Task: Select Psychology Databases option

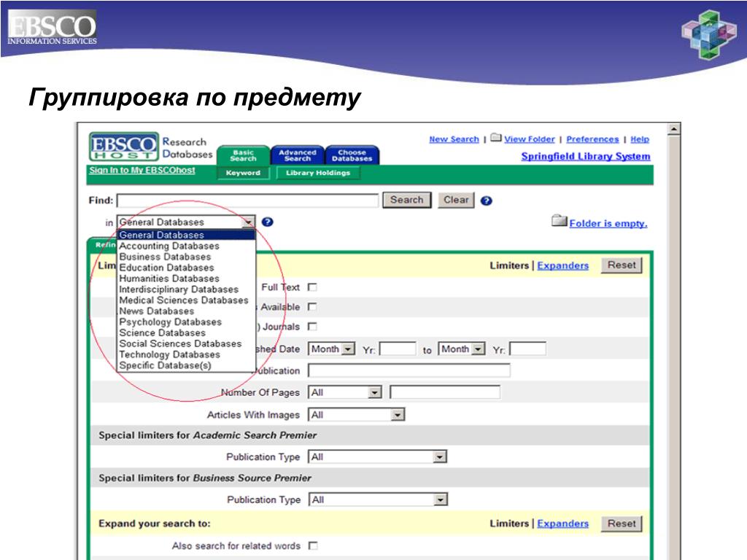Action: click(170, 322)
